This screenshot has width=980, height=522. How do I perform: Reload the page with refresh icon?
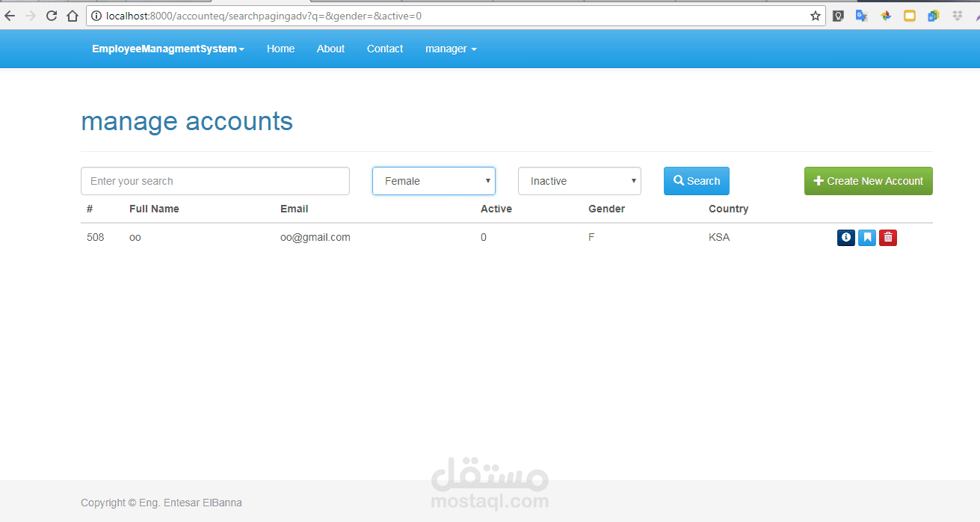[x=52, y=16]
